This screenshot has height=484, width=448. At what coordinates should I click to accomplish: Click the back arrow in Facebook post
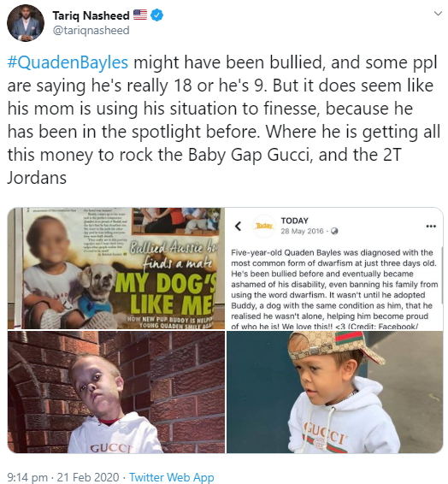click(238, 227)
